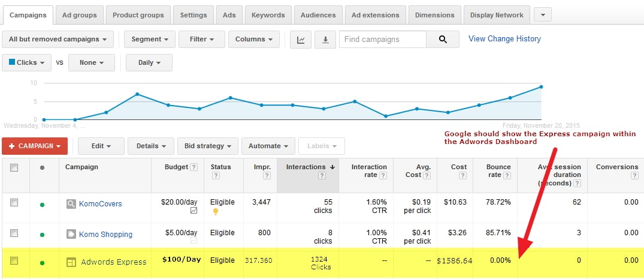644x279 pixels.
Task: Open the KomoCovers campaign link
Action: (x=100, y=203)
